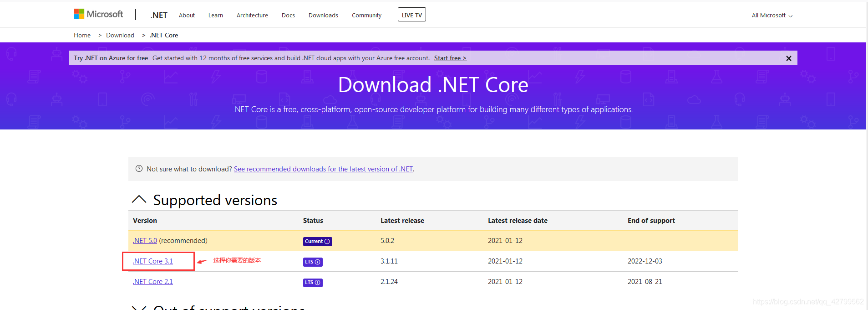
Task: Click the question mark help icon
Action: 139,169
